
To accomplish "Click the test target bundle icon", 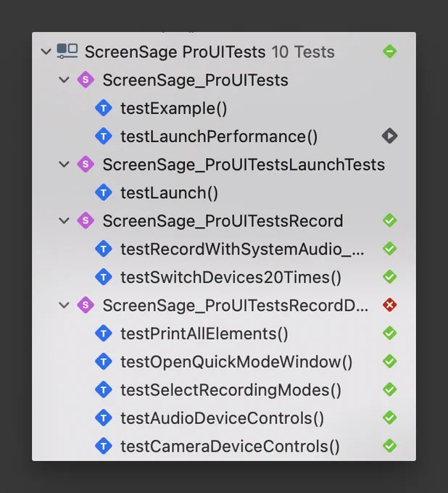I will tap(67, 51).
